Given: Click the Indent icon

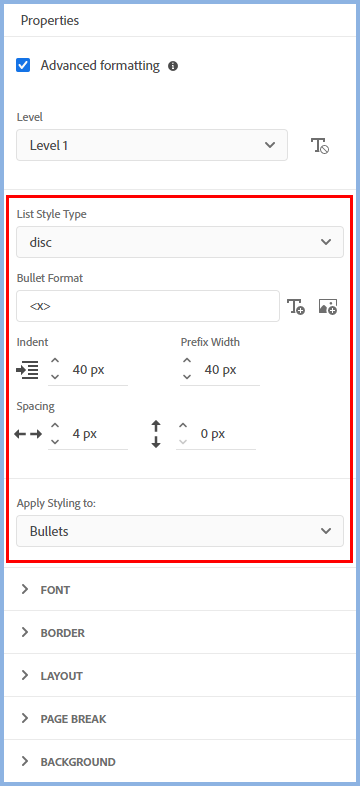Looking at the screenshot, I should pyautogui.click(x=27, y=370).
